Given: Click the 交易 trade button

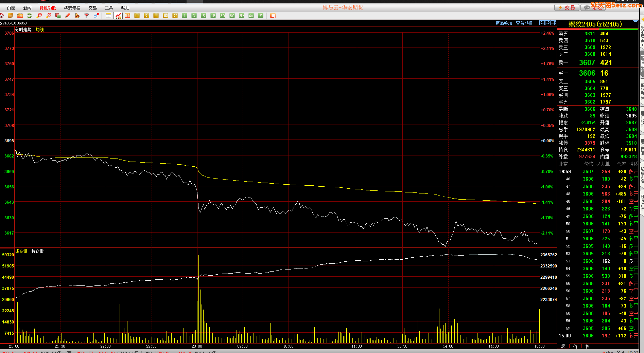Looking at the screenshot, I should (567, 7).
